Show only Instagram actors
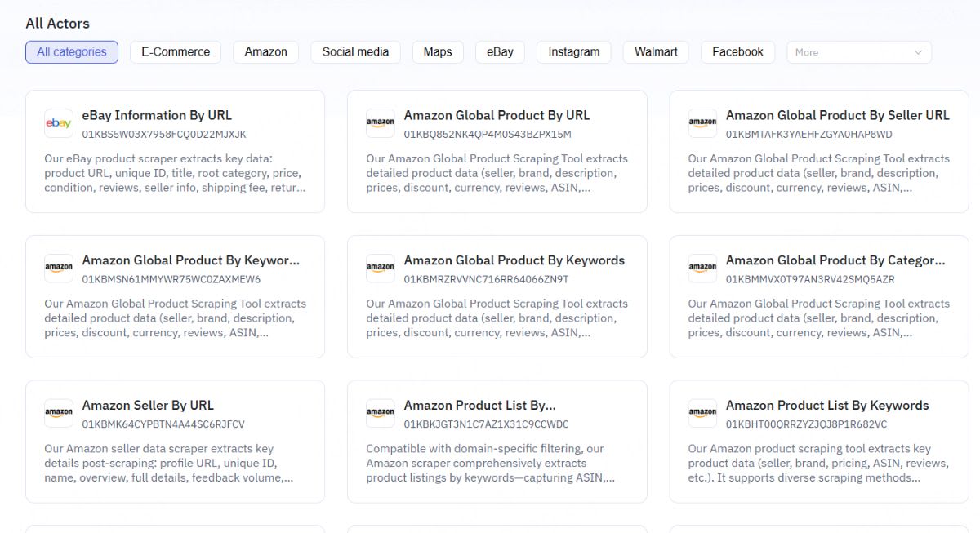Image resolution: width=980 pixels, height=533 pixels. (x=573, y=52)
